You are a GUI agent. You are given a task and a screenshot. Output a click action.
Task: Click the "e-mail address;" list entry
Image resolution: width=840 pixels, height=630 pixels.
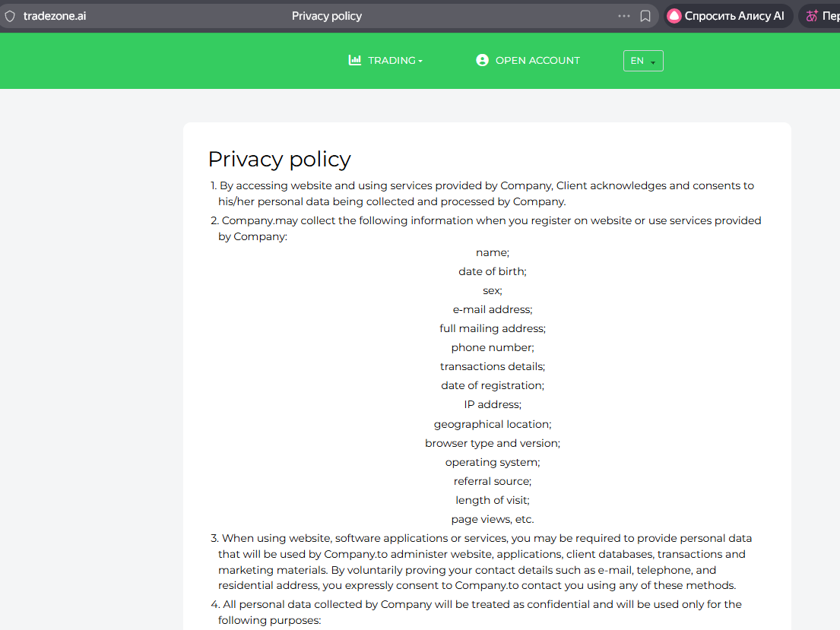click(x=493, y=309)
